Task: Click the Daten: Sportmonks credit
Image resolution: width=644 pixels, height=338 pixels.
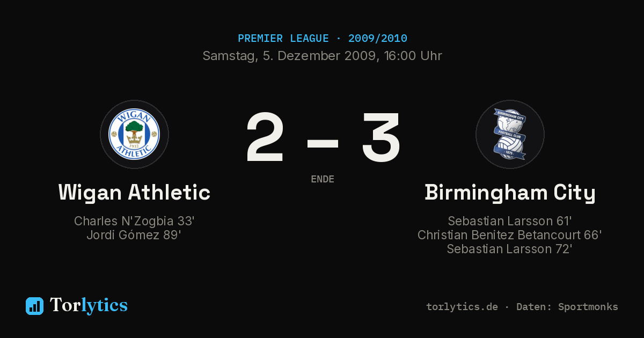Action: click(x=567, y=307)
